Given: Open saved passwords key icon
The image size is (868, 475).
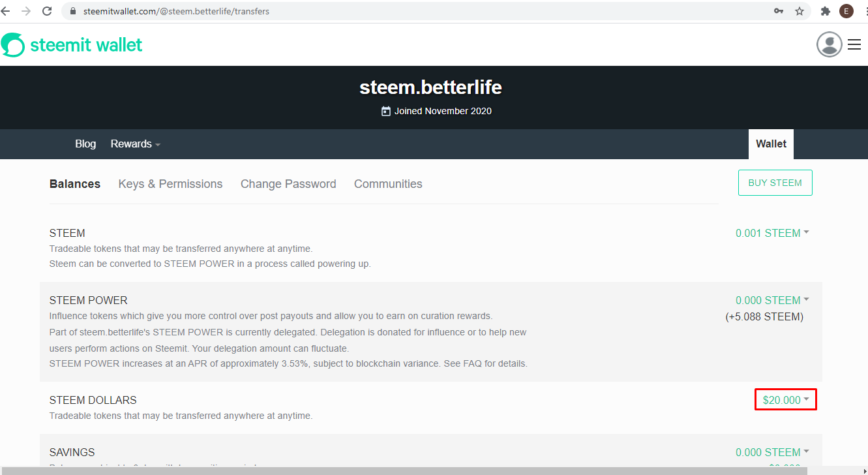Looking at the screenshot, I should pos(779,11).
